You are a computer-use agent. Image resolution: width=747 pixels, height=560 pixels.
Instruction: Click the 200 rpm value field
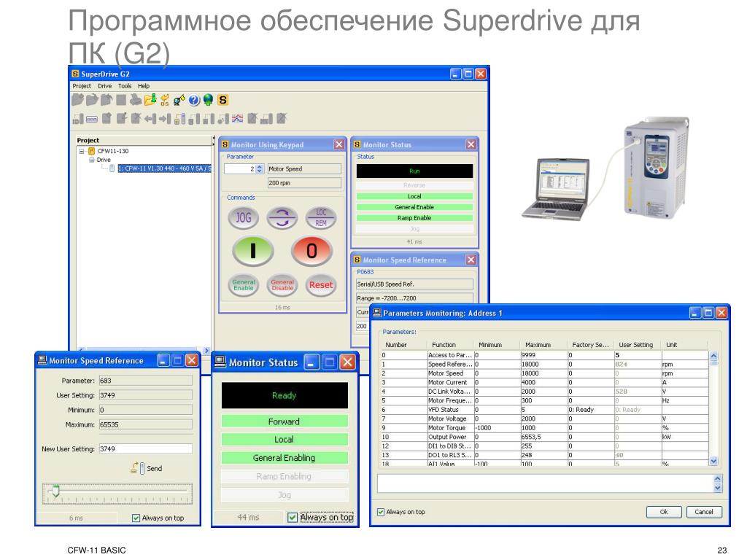(304, 183)
